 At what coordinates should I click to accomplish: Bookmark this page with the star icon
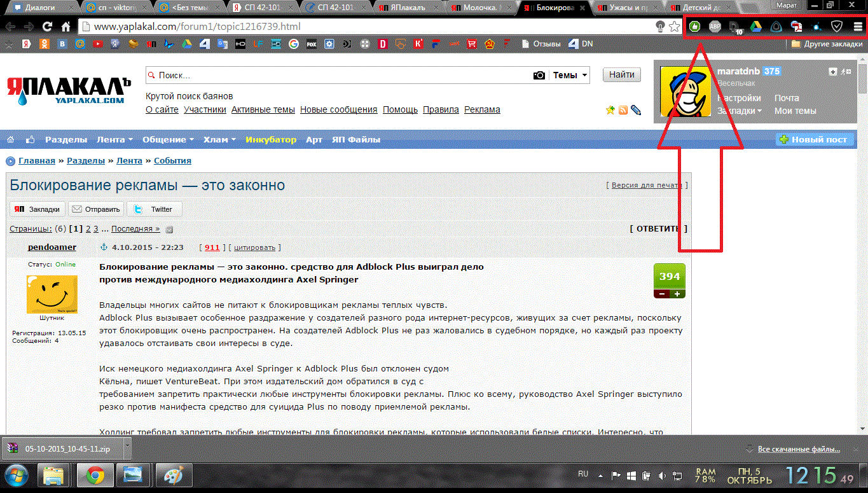[x=675, y=27]
